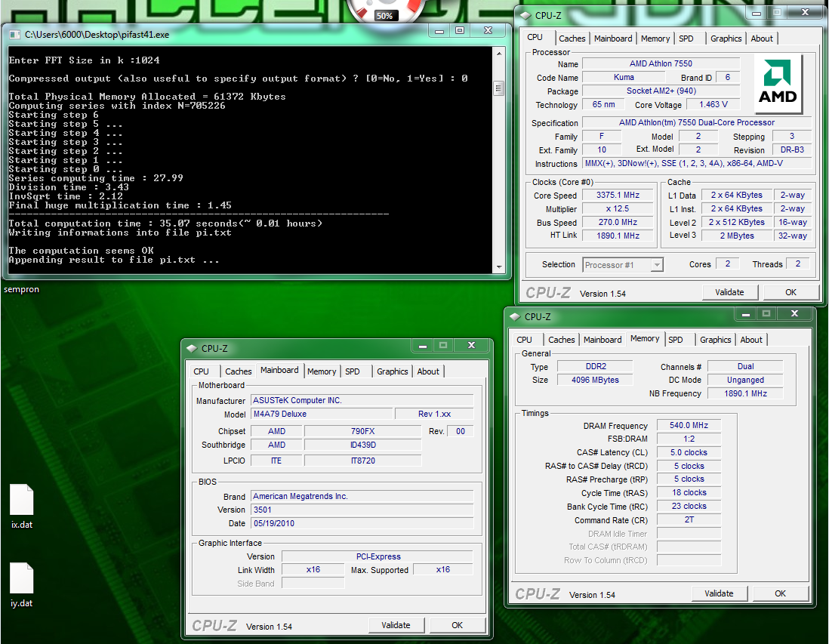Image resolution: width=829 pixels, height=644 pixels.
Task: Open Mainboard tab in top CPU-Z window
Action: coord(613,39)
